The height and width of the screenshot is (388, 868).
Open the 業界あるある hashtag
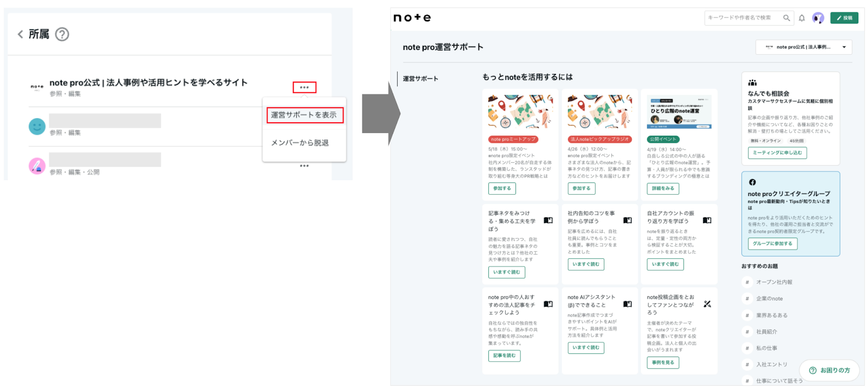[x=772, y=315]
